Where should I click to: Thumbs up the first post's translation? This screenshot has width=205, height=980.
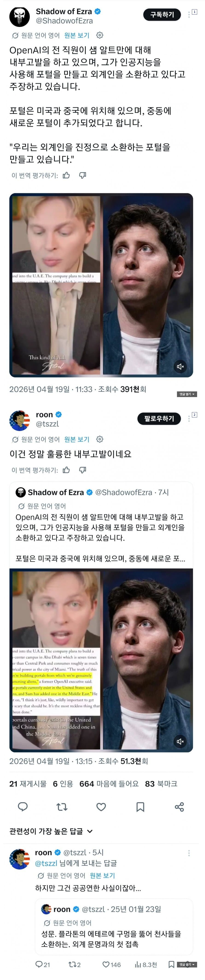pyautogui.click(x=66, y=175)
